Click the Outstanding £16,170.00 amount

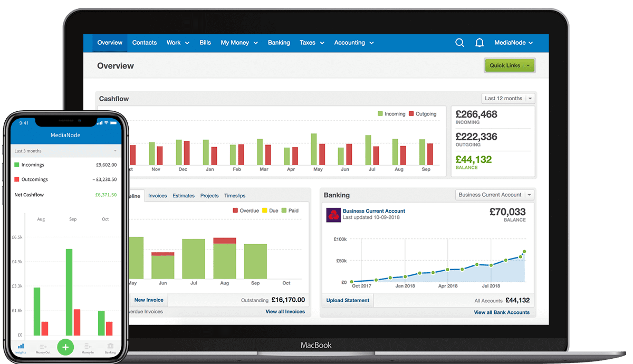tap(288, 300)
